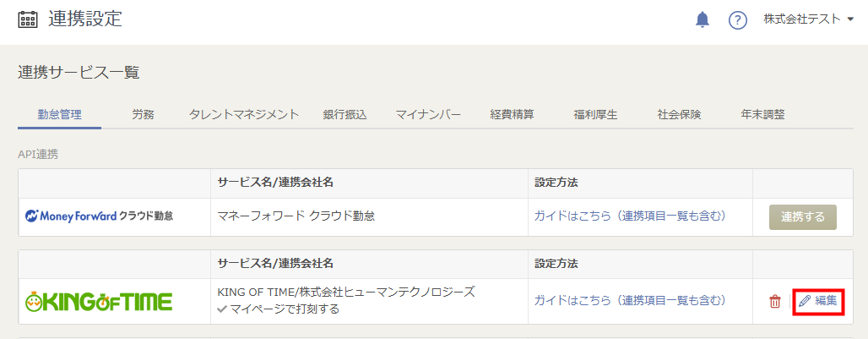868x339 pixels.
Task: Select the タレントマネジメント tab
Action: (244, 114)
